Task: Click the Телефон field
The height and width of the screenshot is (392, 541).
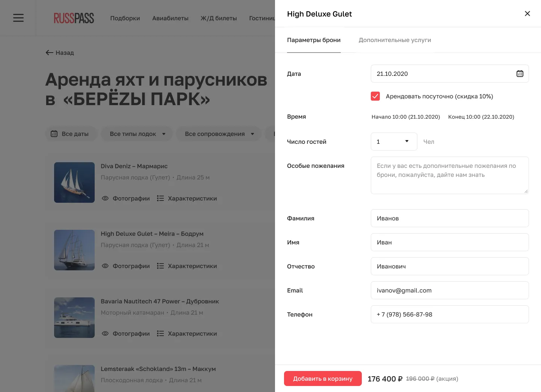Action: 450,314
